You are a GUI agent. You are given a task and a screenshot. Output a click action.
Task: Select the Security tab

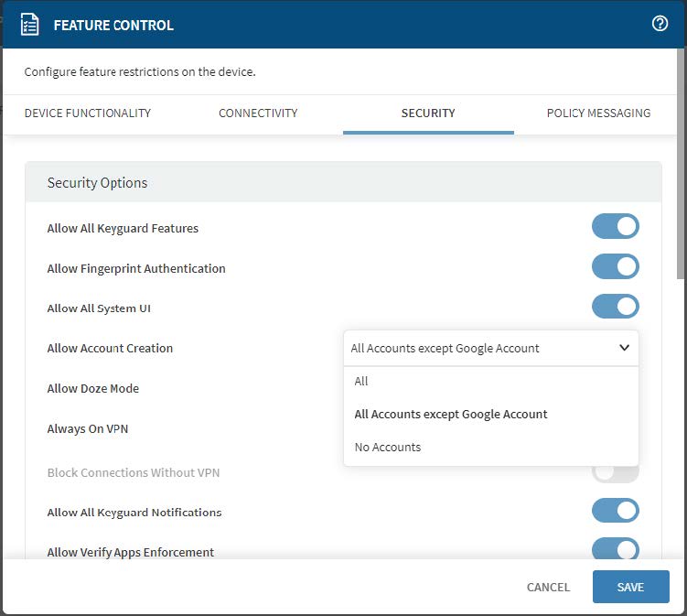point(428,113)
